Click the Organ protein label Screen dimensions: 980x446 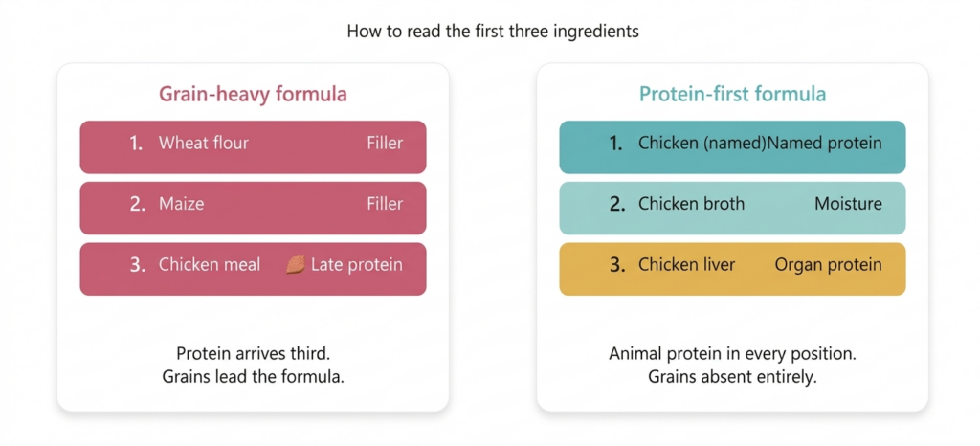[828, 265]
